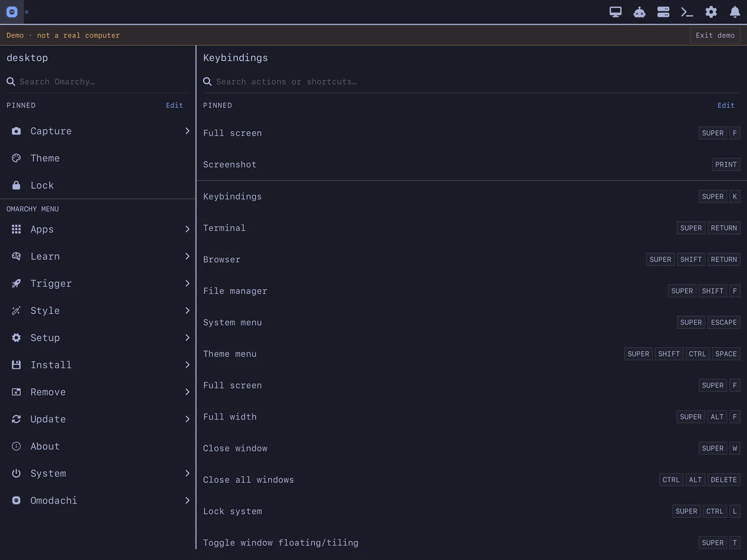This screenshot has width=747, height=560.
Task: Select the palette icon beside Theme
Action: [16, 158]
